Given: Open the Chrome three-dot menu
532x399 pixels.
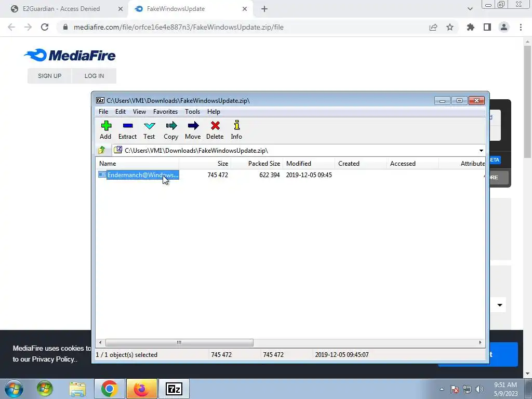Looking at the screenshot, I should pyautogui.click(x=521, y=27).
